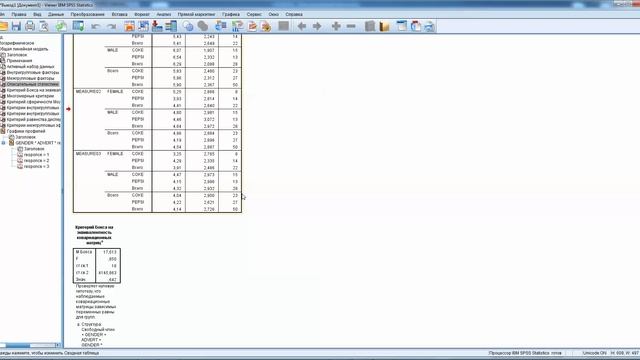Select response = 3 chart in outline
The image size is (640, 360).
pyautogui.click(x=36, y=167)
